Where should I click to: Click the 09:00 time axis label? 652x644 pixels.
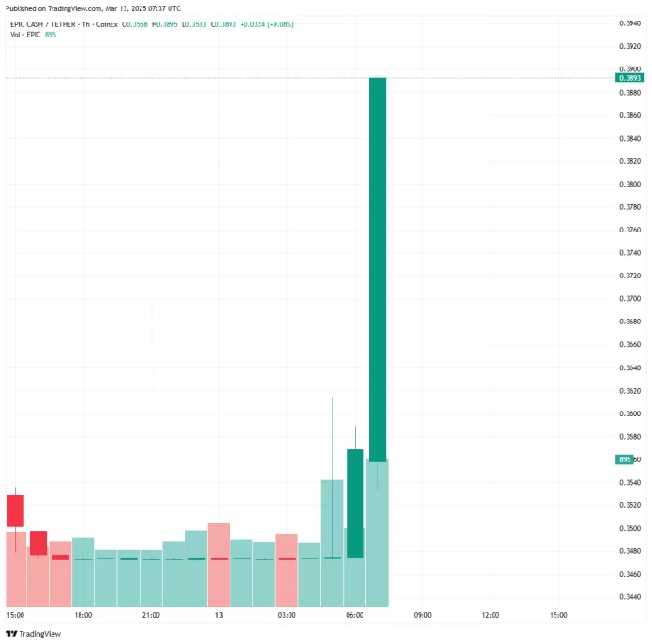point(422,616)
